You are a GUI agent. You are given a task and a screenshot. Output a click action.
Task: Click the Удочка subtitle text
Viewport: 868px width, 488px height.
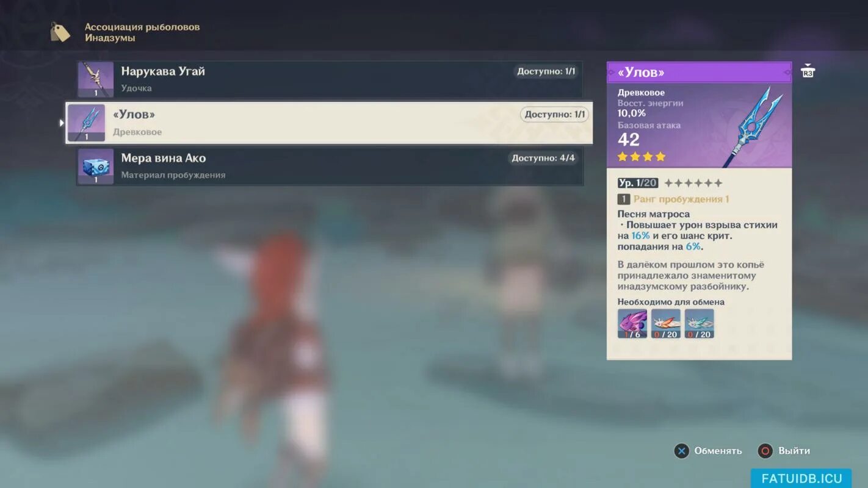(136, 88)
